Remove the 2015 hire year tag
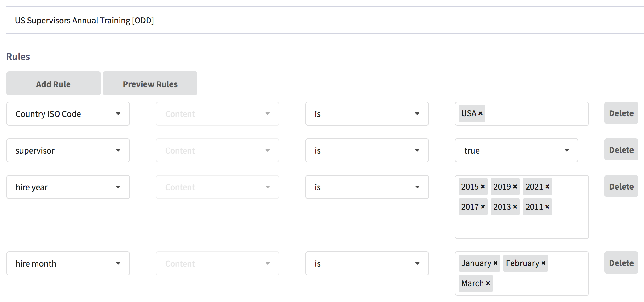 (483, 187)
